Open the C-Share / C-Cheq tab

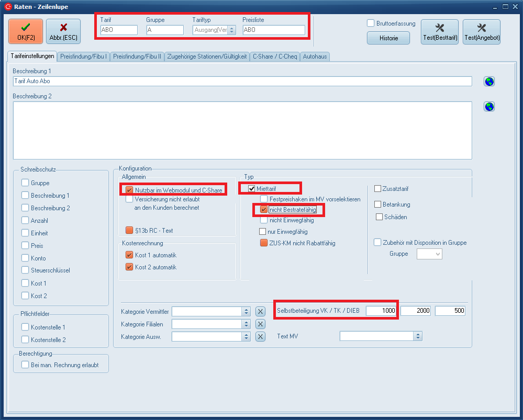pos(275,56)
